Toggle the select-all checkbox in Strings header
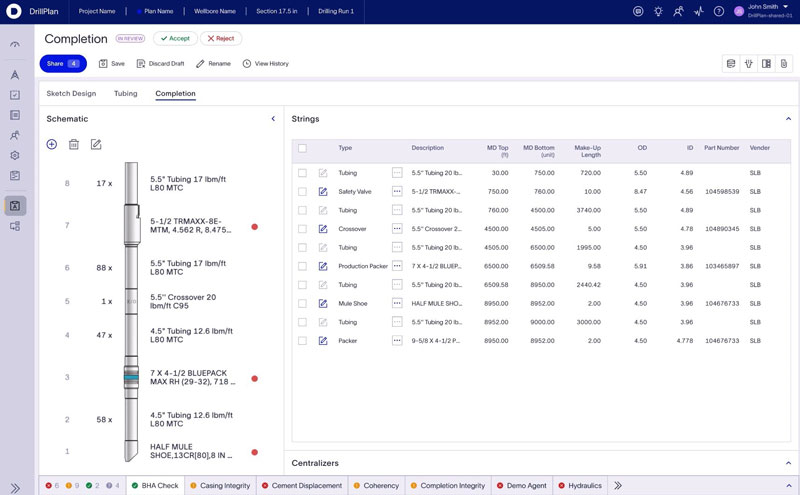The height and width of the screenshot is (495, 800). (303, 148)
